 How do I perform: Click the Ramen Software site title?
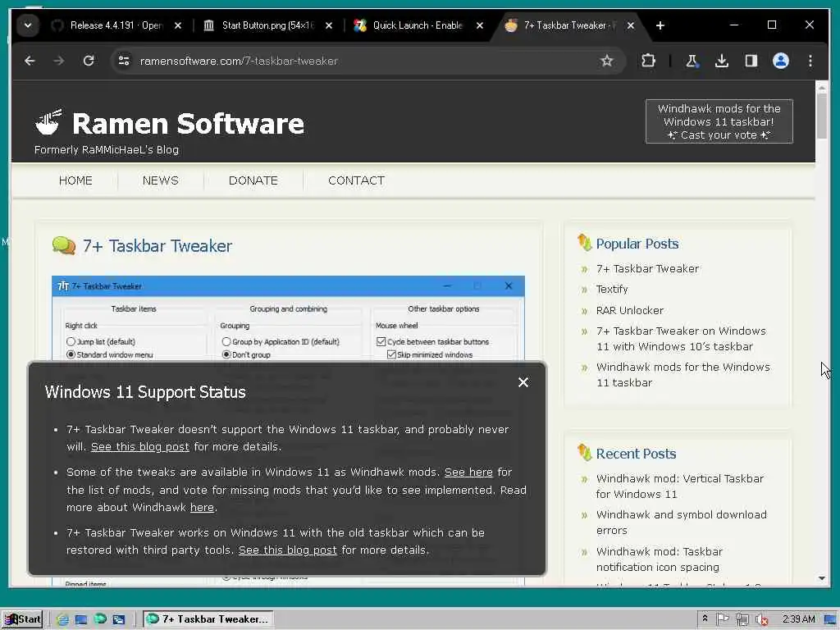188,124
